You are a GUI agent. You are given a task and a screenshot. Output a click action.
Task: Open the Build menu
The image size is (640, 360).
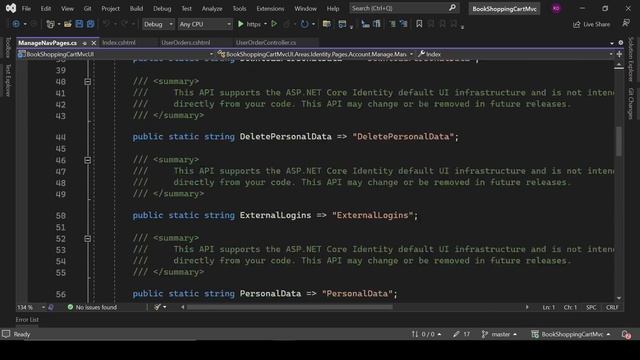coord(136,8)
